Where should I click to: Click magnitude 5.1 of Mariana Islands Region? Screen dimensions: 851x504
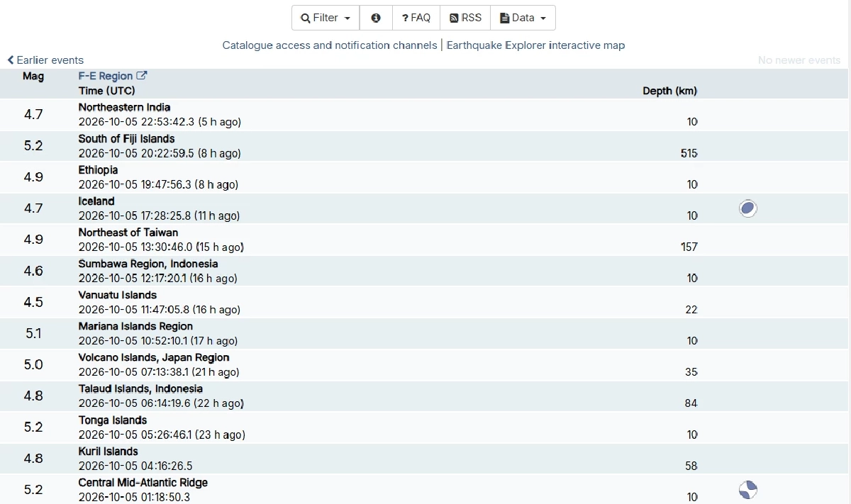click(x=33, y=332)
